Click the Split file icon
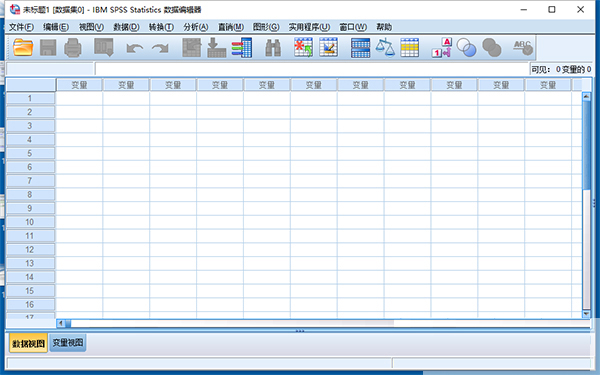600x375 pixels. tap(360, 48)
